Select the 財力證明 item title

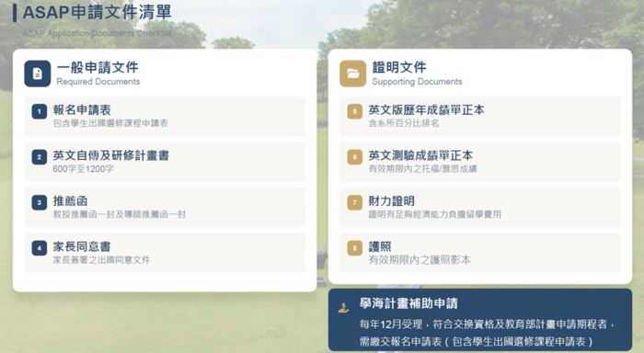click(391, 201)
